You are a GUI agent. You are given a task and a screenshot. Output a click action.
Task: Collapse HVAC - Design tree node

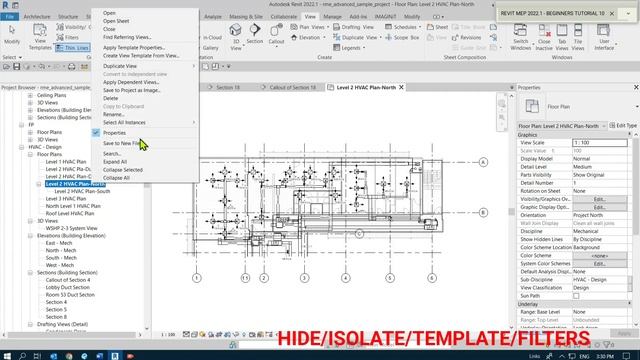[x=22, y=147]
